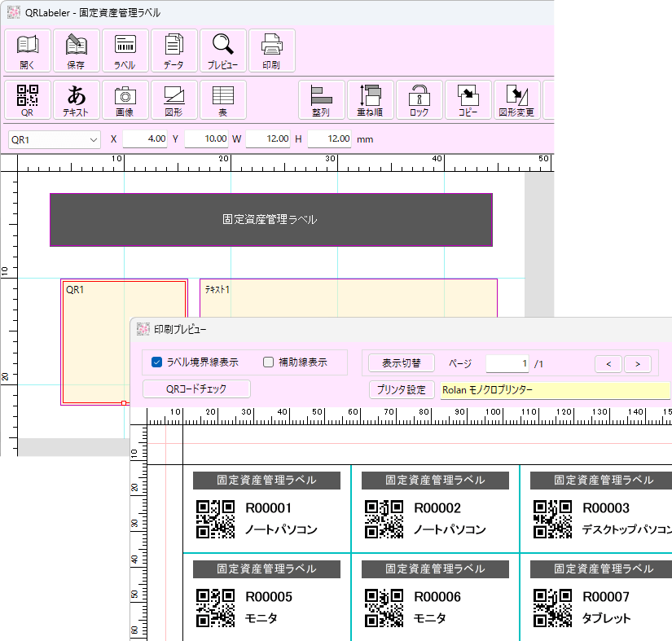Open a file with 開く
This screenshot has height=641, width=672.
(x=27, y=50)
